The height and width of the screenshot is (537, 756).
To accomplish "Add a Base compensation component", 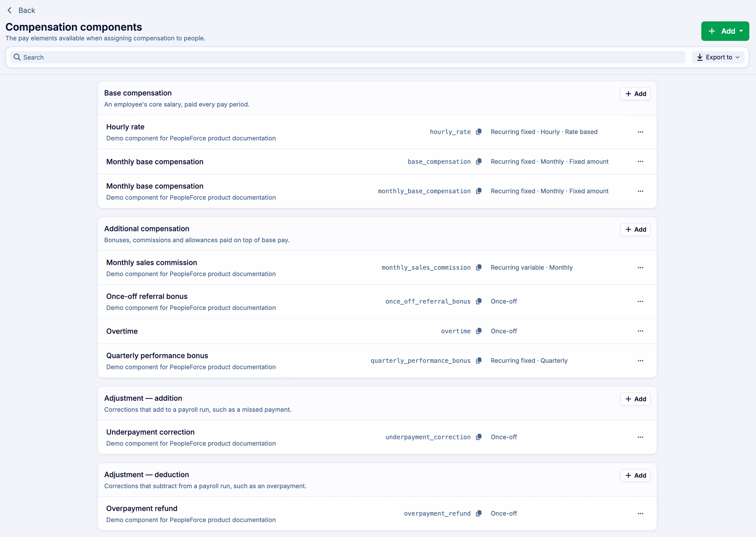I will (x=636, y=94).
